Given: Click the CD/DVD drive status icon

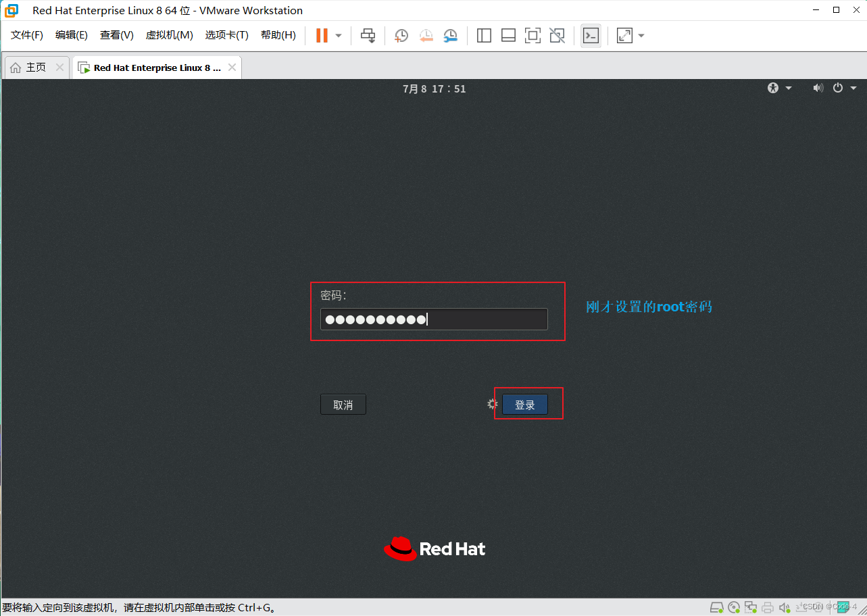Looking at the screenshot, I should coord(734,607).
